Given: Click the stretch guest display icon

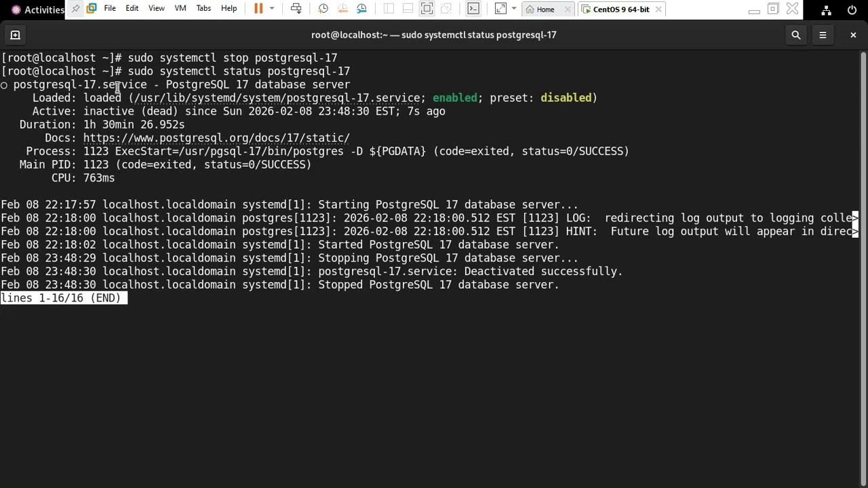Looking at the screenshot, I should pos(500,9).
